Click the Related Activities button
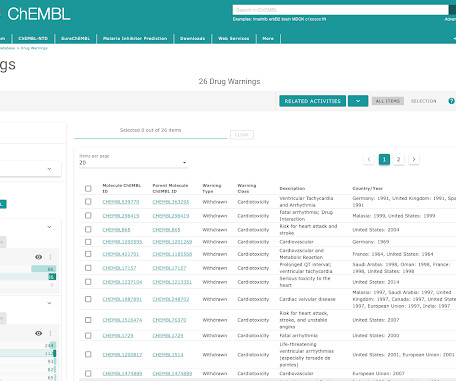 (x=313, y=101)
